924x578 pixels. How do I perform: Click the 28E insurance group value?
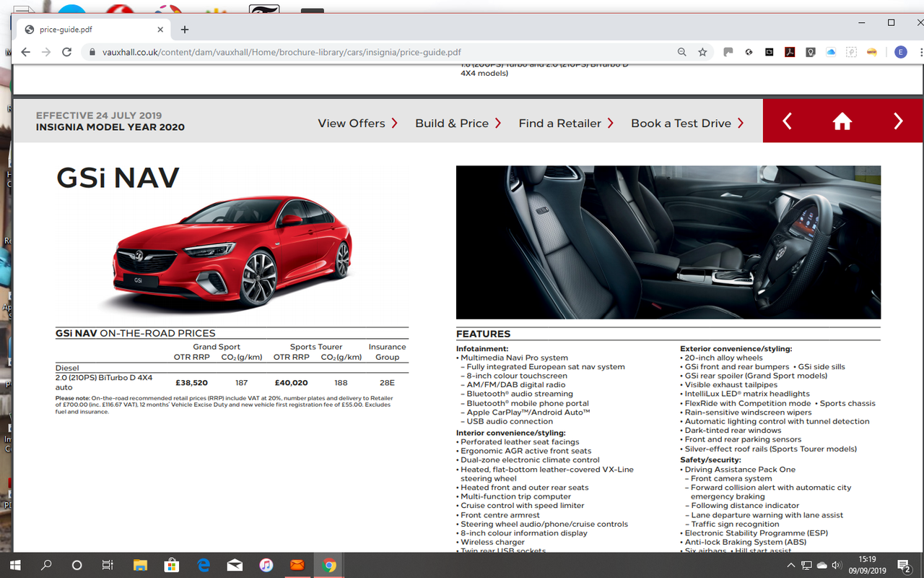[387, 383]
